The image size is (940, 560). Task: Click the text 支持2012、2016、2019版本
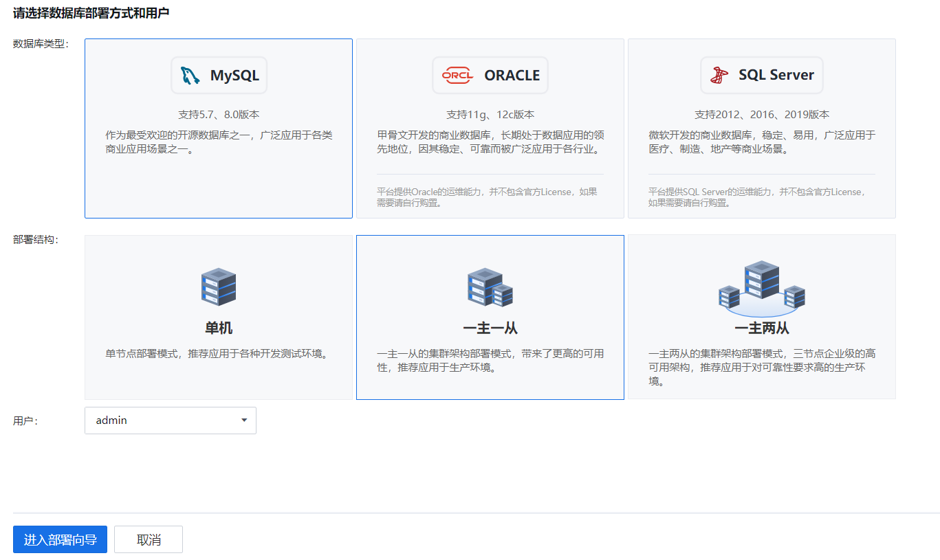click(x=762, y=115)
